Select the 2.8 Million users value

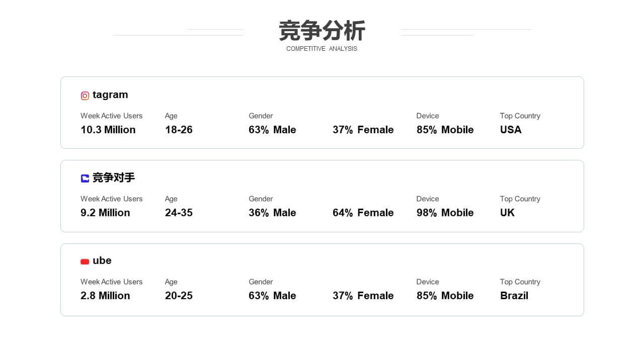coord(105,296)
